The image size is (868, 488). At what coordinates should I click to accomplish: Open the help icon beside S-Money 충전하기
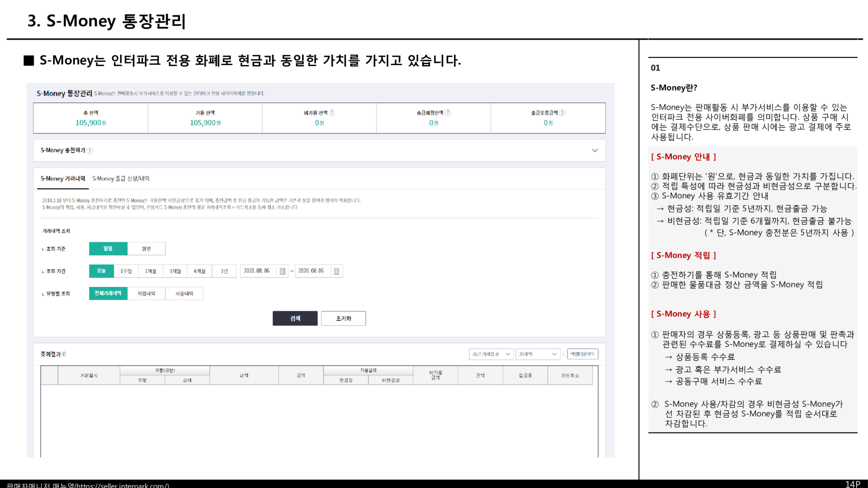(x=90, y=150)
